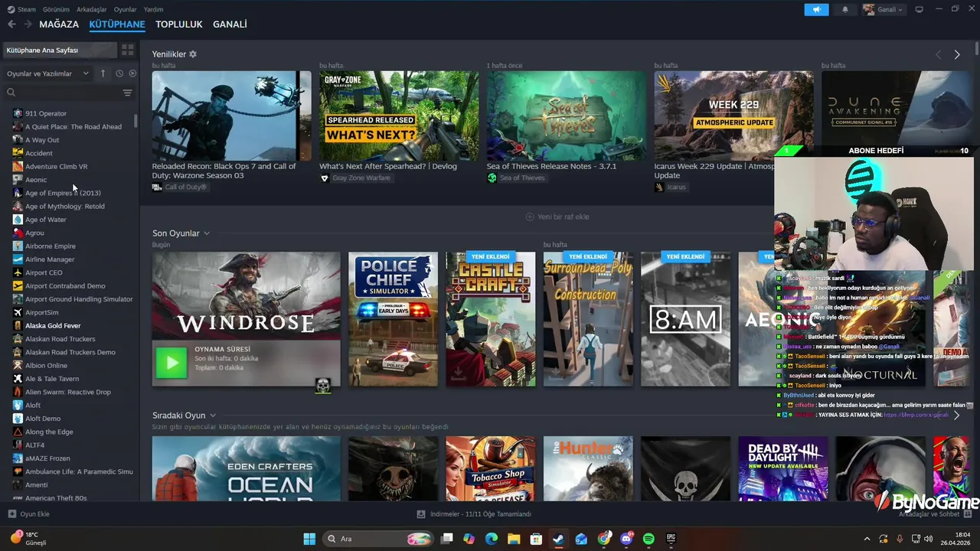Open the Oyunlar menu
The image size is (980, 551).
point(126,9)
